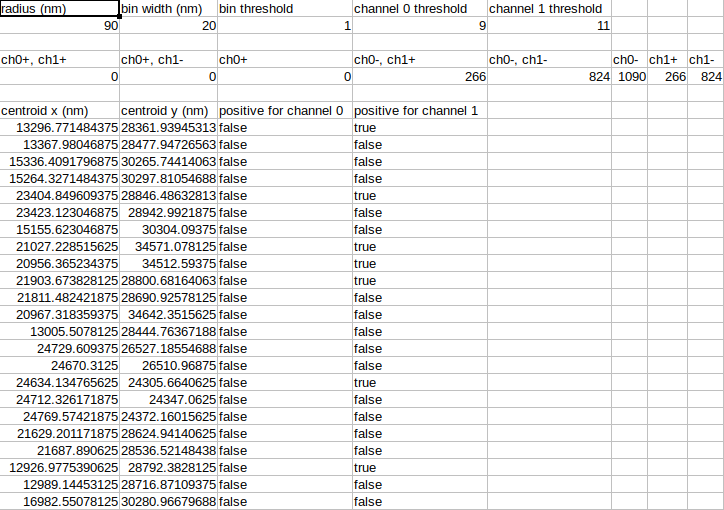Click the 'ch0+, ch1+' label cell

60,60
